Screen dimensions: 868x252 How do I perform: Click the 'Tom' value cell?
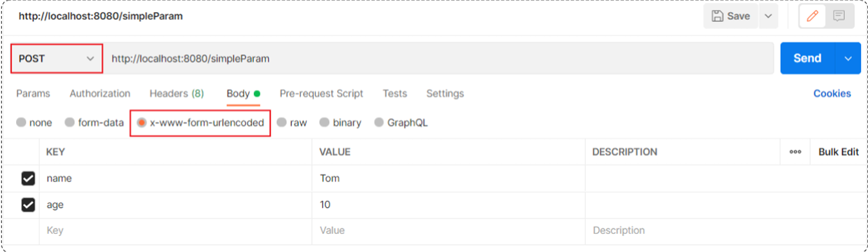(x=449, y=179)
